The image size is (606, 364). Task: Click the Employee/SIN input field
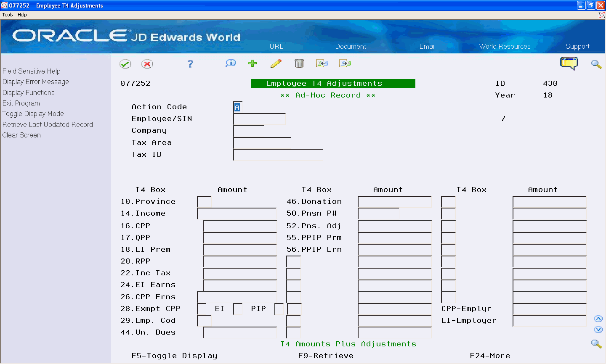[x=259, y=119]
